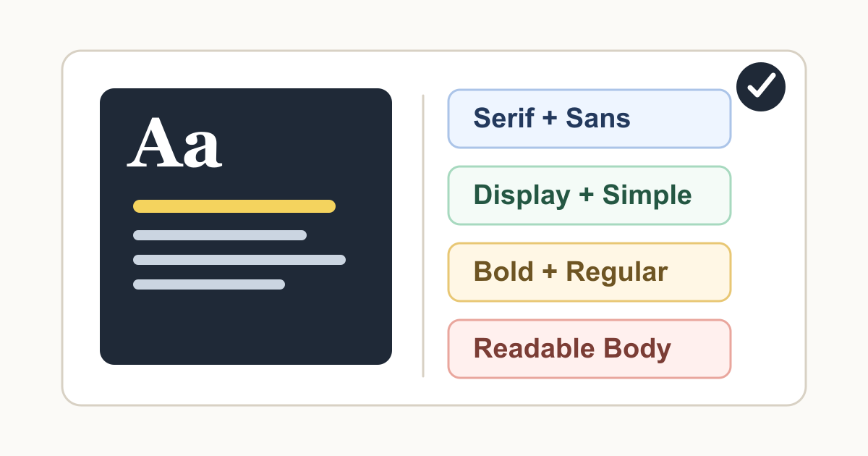Click the vertical divider between the panels
The image size is (868, 456).
pos(423,235)
